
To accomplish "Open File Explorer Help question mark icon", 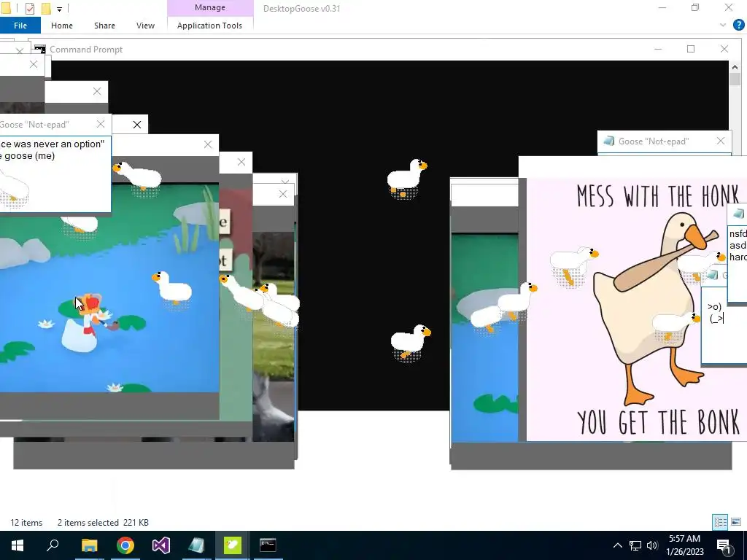I will coord(738,25).
